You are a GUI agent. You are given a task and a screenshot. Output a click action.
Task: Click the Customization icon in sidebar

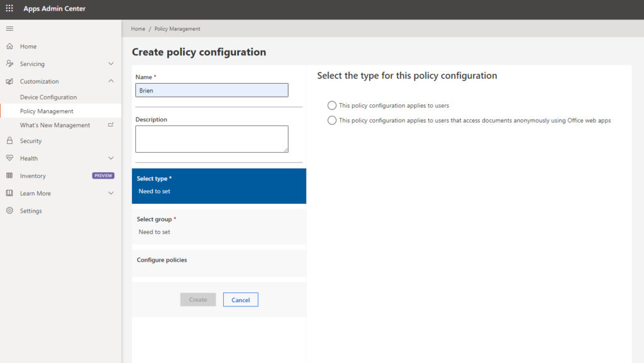[x=9, y=81]
